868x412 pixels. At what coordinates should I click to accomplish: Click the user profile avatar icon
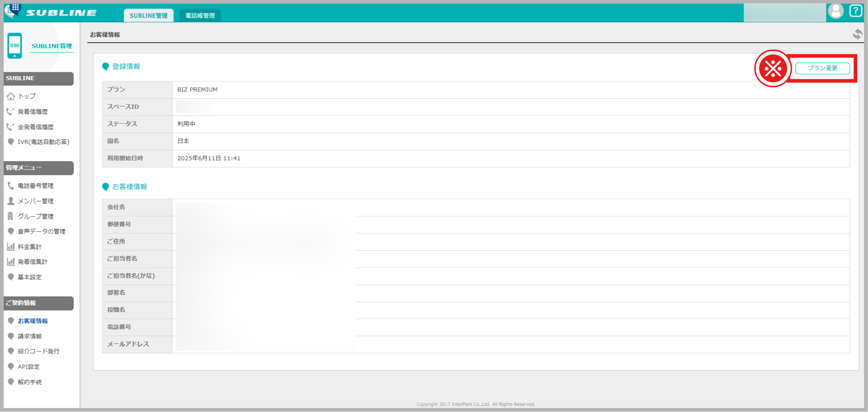(x=835, y=11)
